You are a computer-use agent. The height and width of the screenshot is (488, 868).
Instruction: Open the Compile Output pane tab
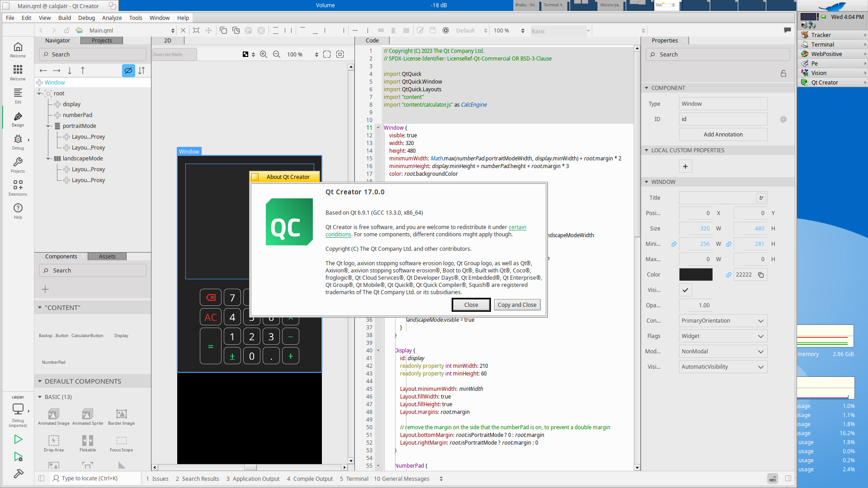click(x=310, y=479)
